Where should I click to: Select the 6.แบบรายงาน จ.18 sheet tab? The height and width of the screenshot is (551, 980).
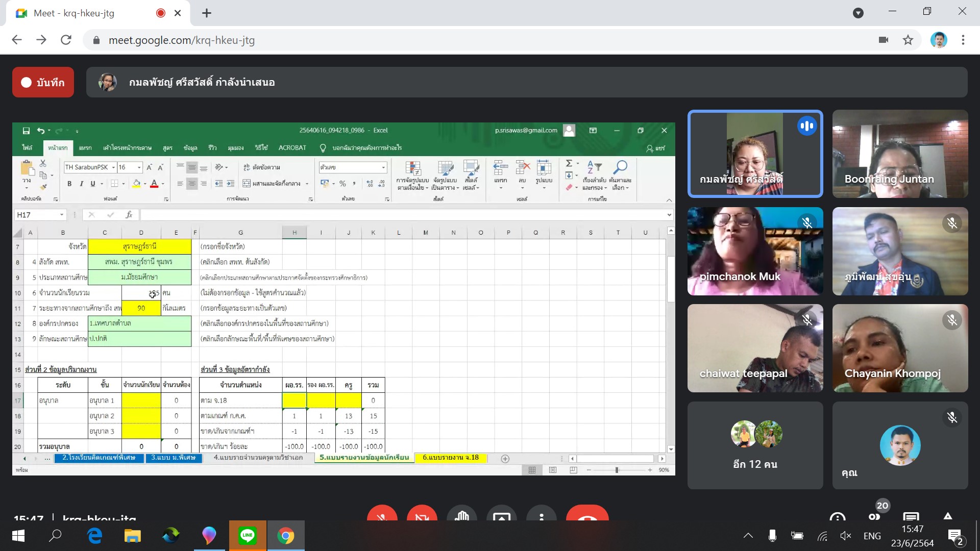pos(451,458)
